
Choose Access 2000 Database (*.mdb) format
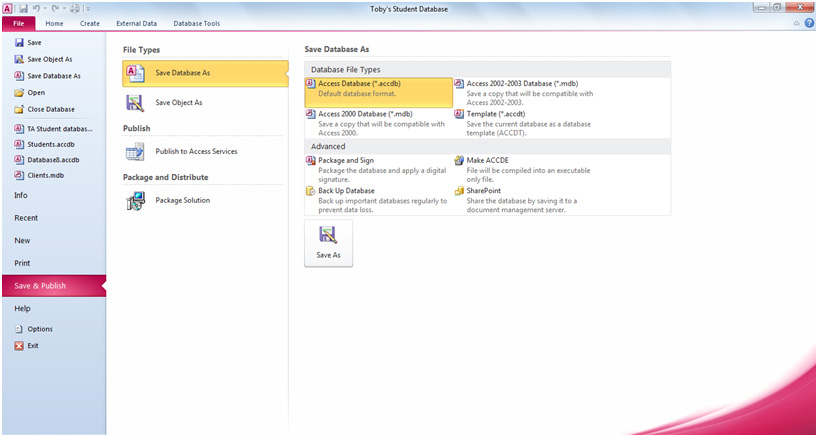pyautogui.click(x=378, y=123)
